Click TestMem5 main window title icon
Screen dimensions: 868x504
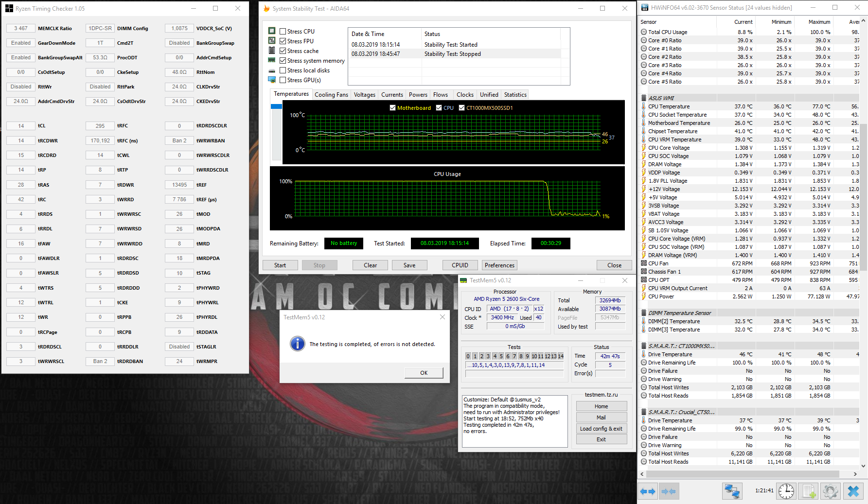click(x=463, y=280)
